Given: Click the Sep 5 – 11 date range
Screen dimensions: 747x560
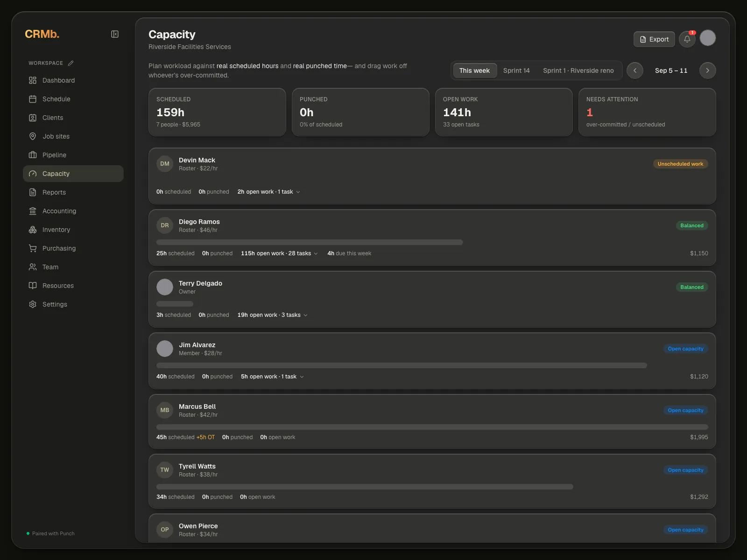Looking at the screenshot, I should tap(671, 70).
